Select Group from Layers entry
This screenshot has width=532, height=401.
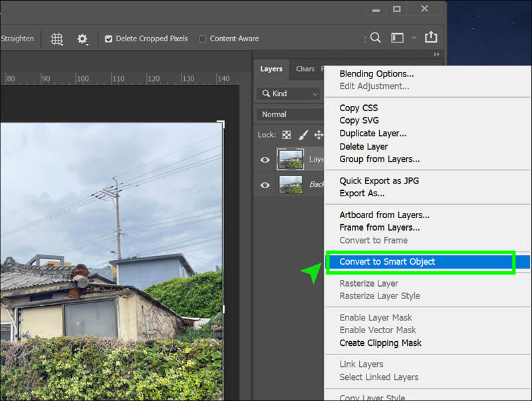(x=379, y=160)
